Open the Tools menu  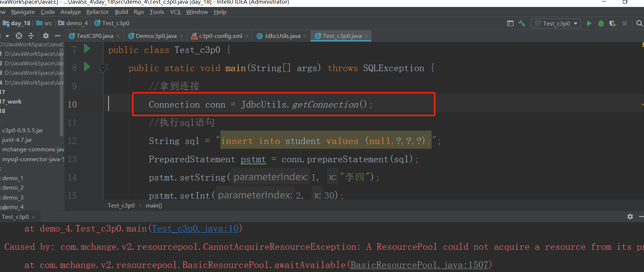pos(157,12)
